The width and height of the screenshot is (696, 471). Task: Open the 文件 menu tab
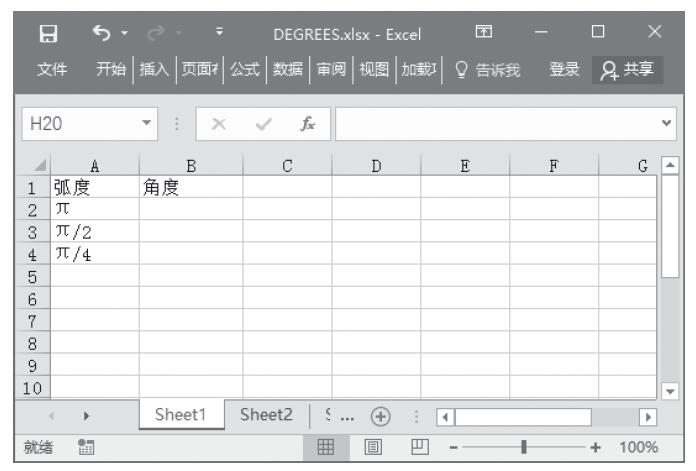[x=52, y=68]
